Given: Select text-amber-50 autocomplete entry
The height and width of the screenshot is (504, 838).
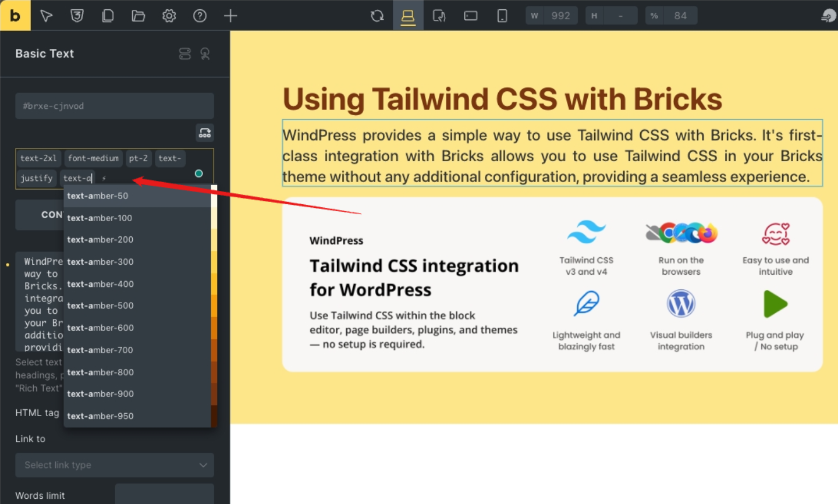Looking at the screenshot, I should click(x=97, y=196).
